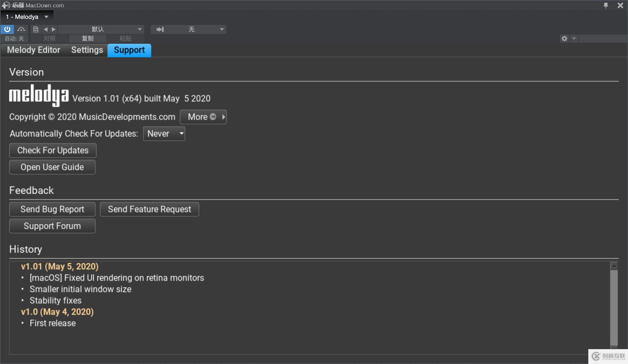The width and height of the screenshot is (628, 364).
Task: Click the 复制 copy button
Action: click(x=88, y=38)
